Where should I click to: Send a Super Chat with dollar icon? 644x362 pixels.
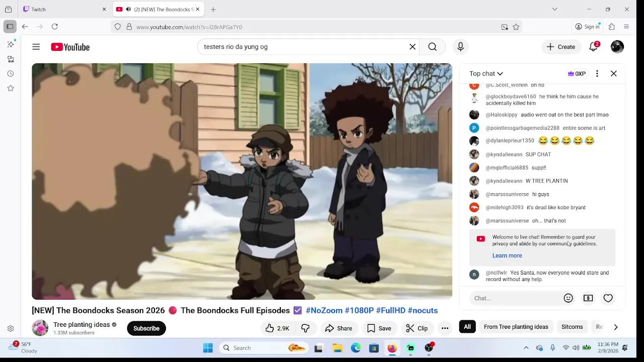588,298
